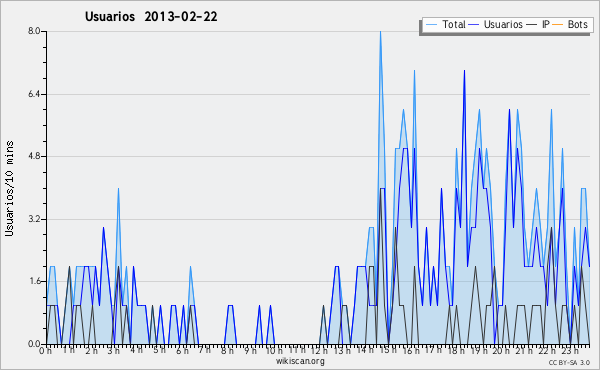Select the Total legend entry
This screenshot has height=370, width=600.
(x=445, y=24)
